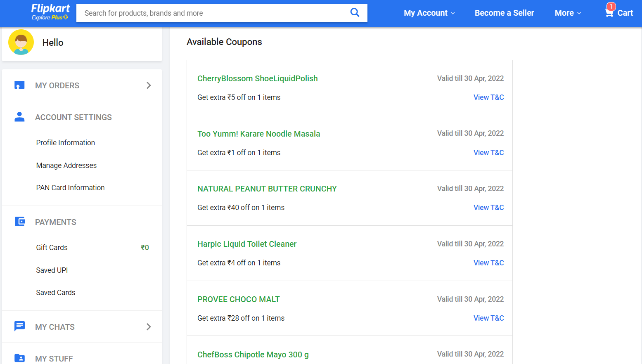The height and width of the screenshot is (364, 642).
Task: Click the search magnifier icon
Action: 355,13
